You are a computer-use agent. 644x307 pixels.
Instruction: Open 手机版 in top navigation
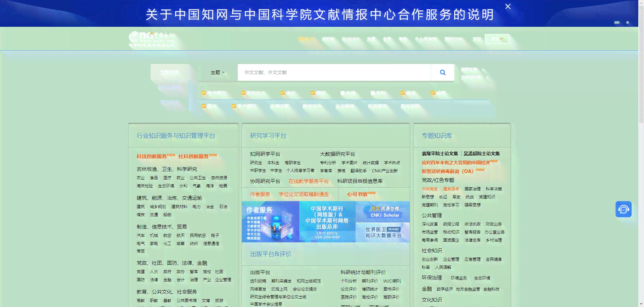(328, 39)
